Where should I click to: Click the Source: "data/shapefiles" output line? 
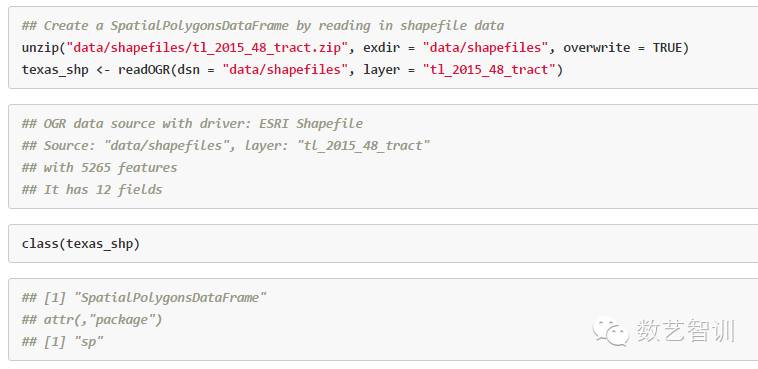point(226,145)
